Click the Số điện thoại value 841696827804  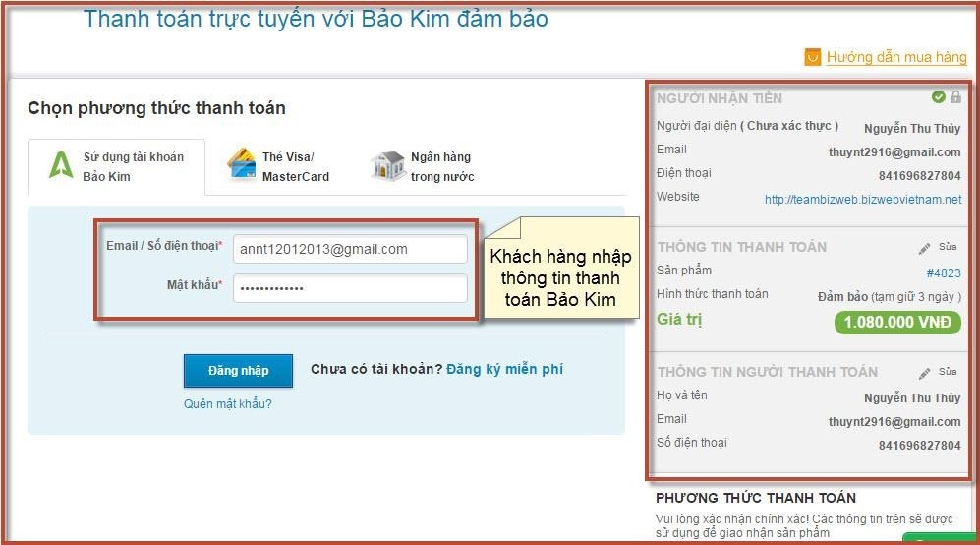(x=919, y=446)
